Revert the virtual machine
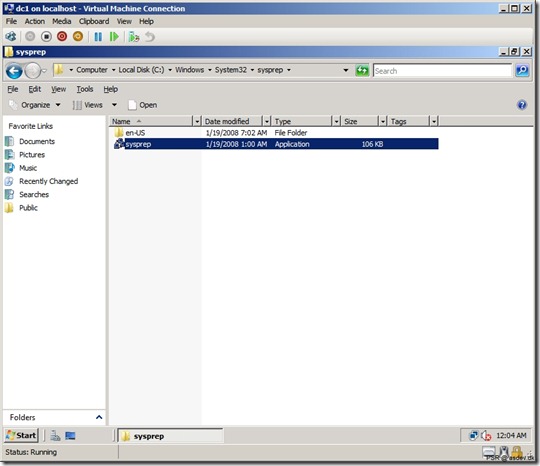The width and height of the screenshot is (540, 466). [149, 37]
